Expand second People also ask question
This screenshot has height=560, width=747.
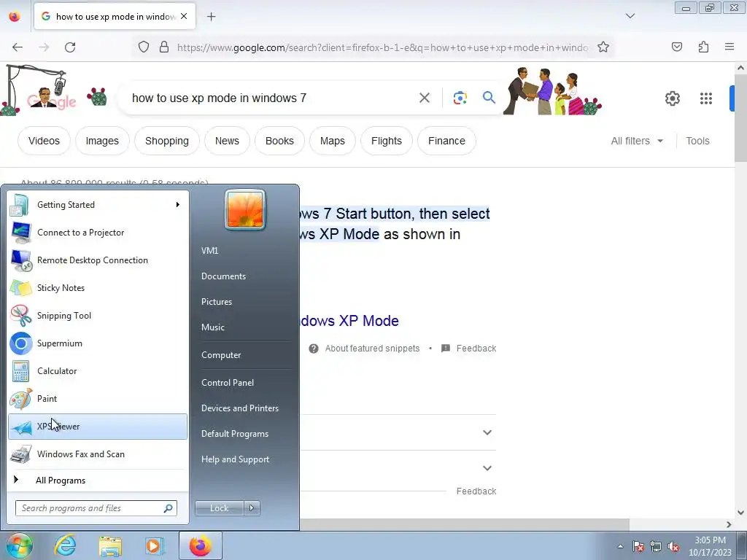click(x=487, y=468)
